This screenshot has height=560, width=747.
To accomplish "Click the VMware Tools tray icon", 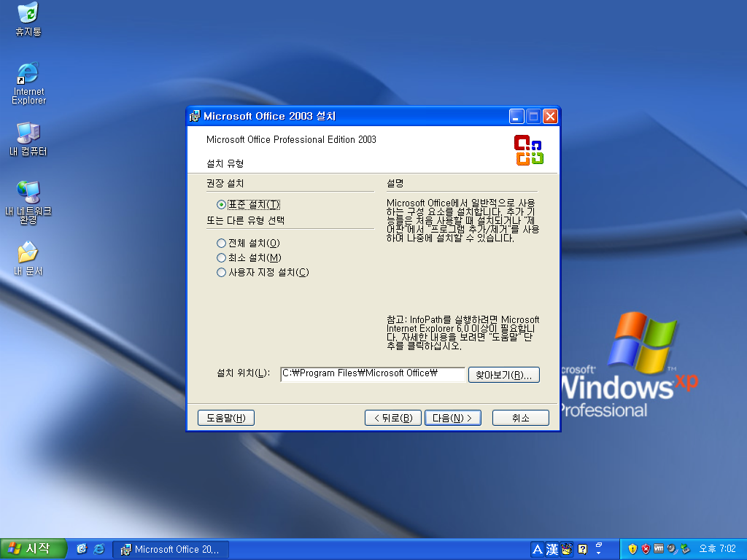I will pos(659,549).
